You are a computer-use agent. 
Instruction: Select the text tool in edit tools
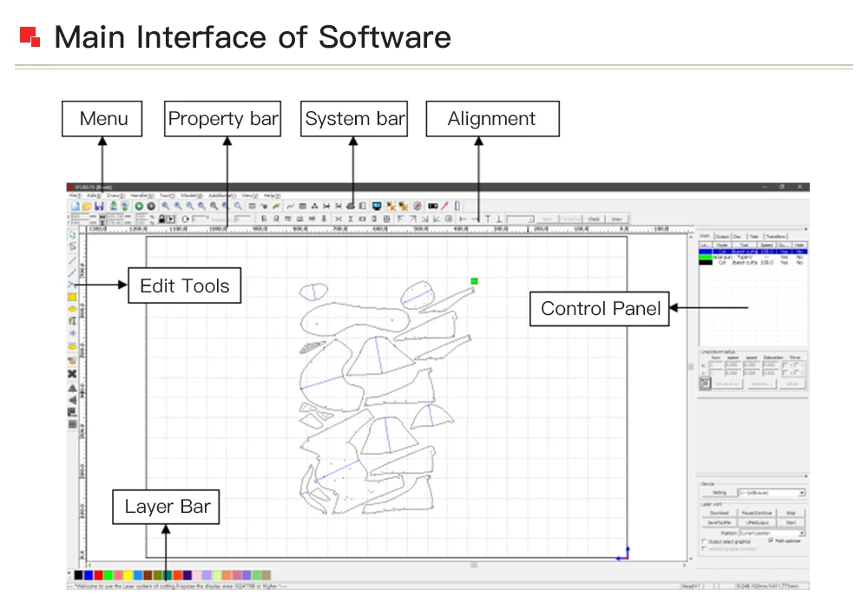tap(72, 321)
